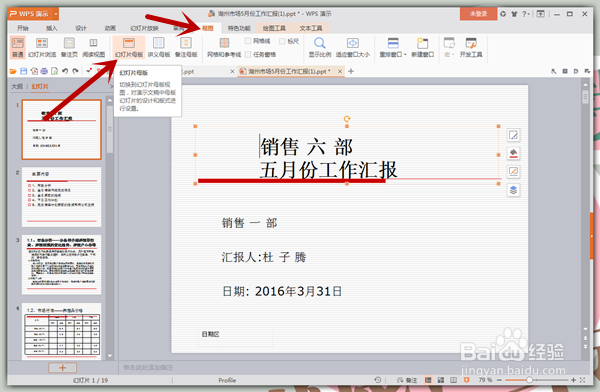Open the Animation (动画) ribbon tab
600x392 pixels.
[x=110, y=28]
